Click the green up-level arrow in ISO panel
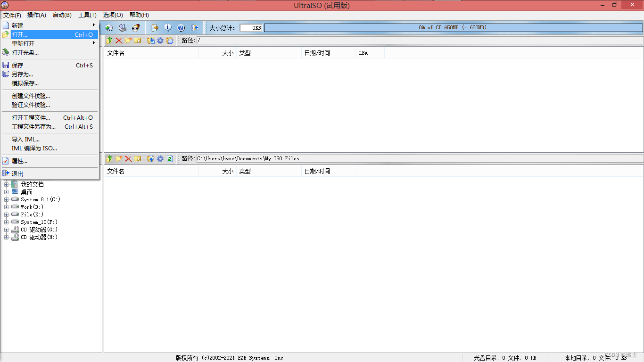This screenshot has height=362, width=644. pos(109,41)
